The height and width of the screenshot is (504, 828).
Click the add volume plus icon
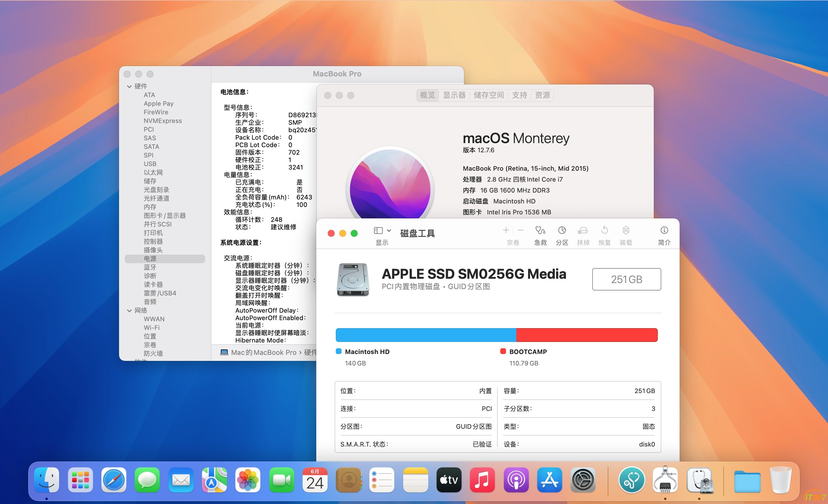[506, 230]
